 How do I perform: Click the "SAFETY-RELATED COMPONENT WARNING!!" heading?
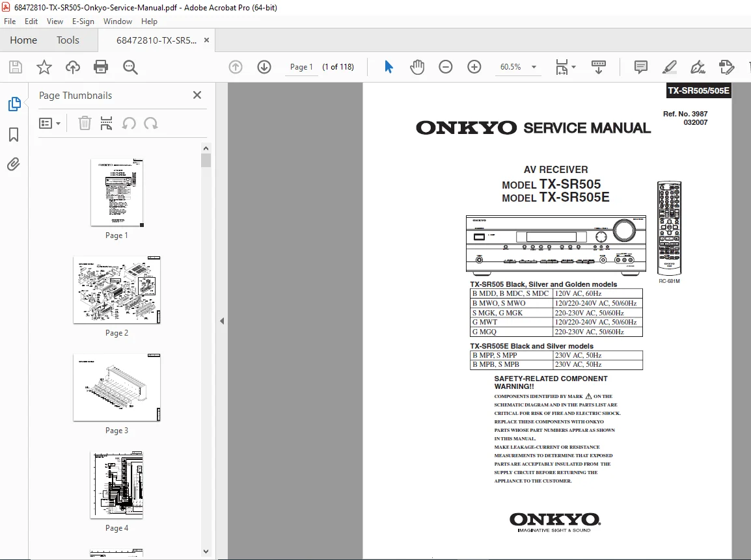click(551, 382)
